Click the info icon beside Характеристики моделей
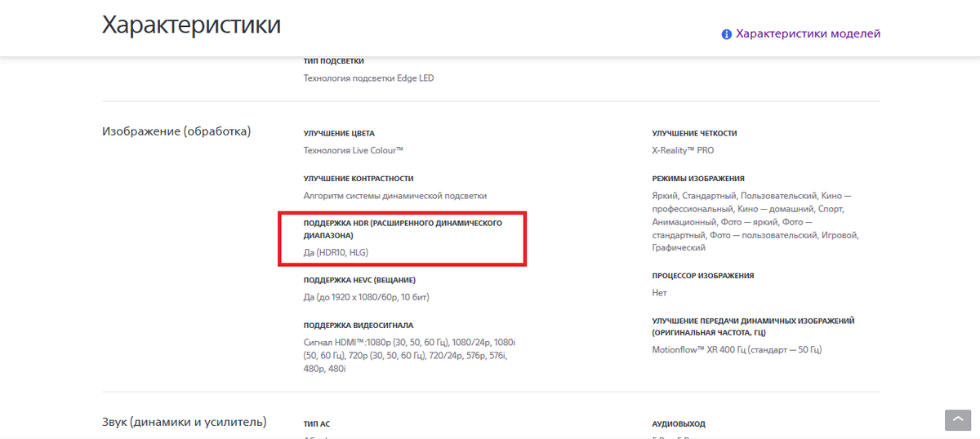The width and height of the screenshot is (980, 439). 726,34
